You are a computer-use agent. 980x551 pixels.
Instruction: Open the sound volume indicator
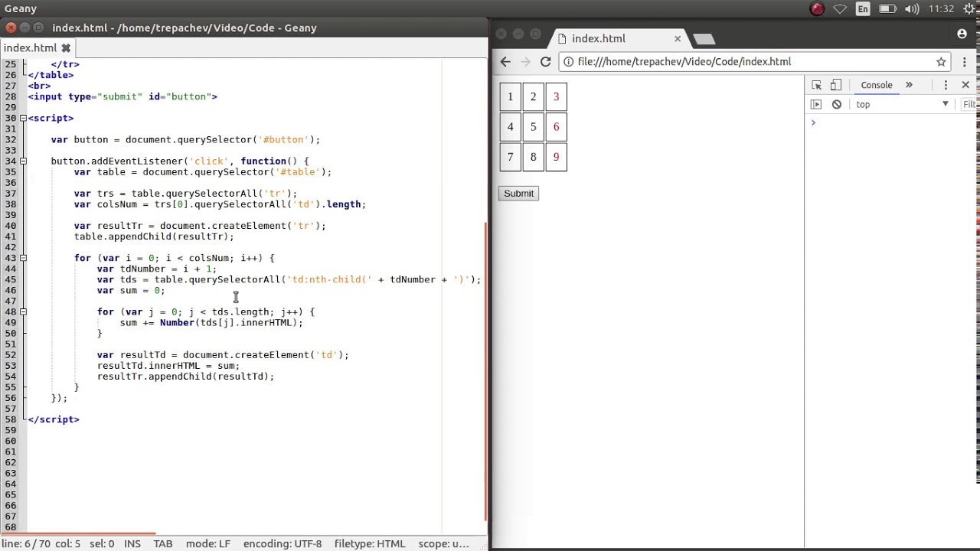point(911,9)
